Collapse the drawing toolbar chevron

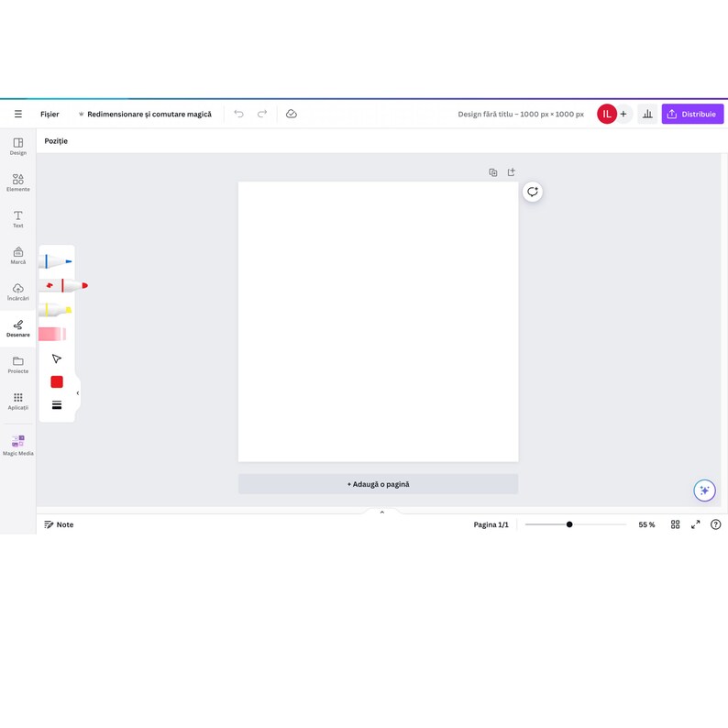78,392
